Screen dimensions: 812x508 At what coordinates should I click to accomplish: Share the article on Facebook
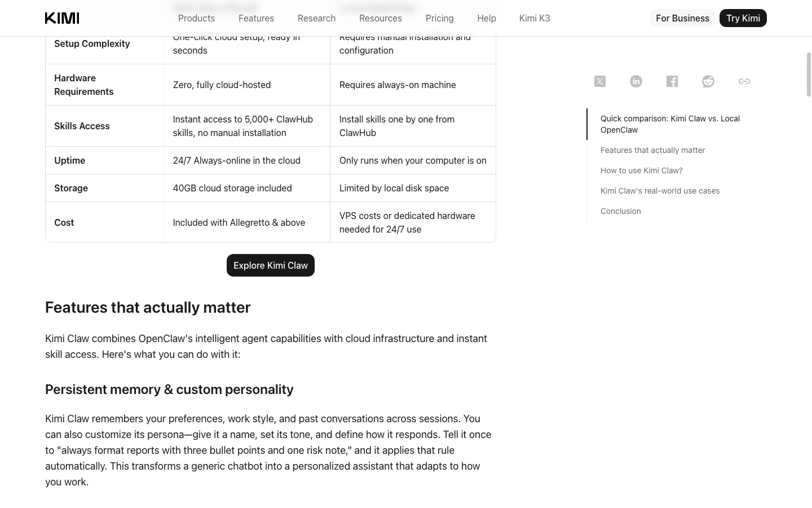point(672,81)
